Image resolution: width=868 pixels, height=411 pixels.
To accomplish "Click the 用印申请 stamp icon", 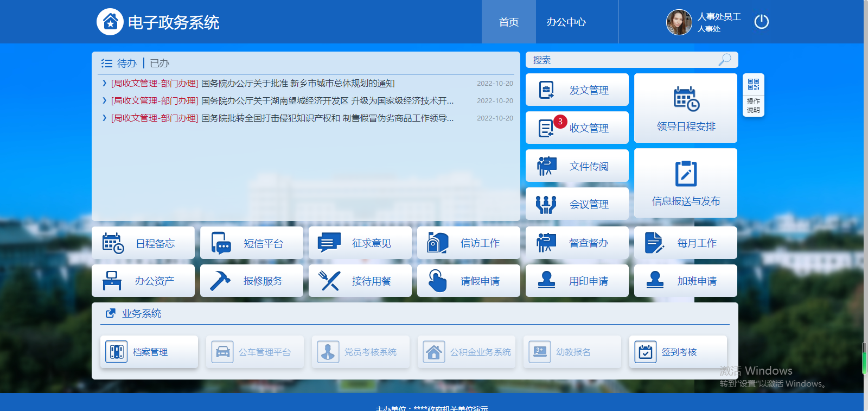I will click(546, 280).
